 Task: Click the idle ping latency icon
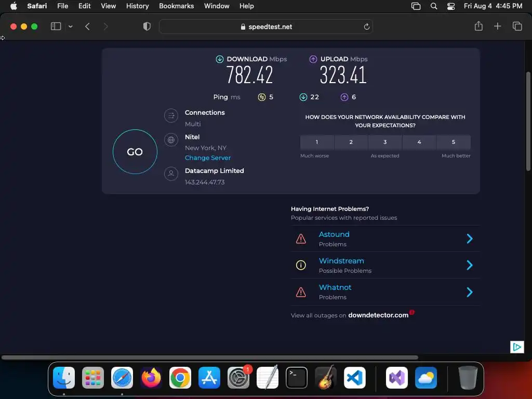[x=262, y=97]
